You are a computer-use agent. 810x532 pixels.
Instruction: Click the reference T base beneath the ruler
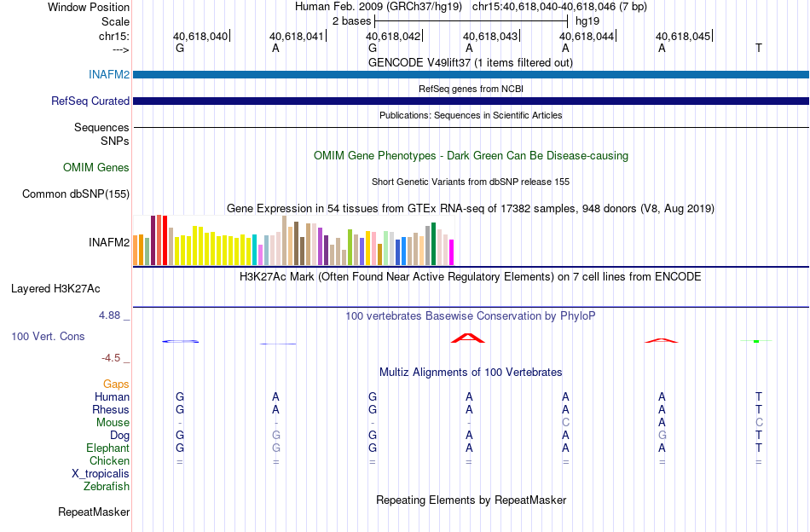coord(758,48)
